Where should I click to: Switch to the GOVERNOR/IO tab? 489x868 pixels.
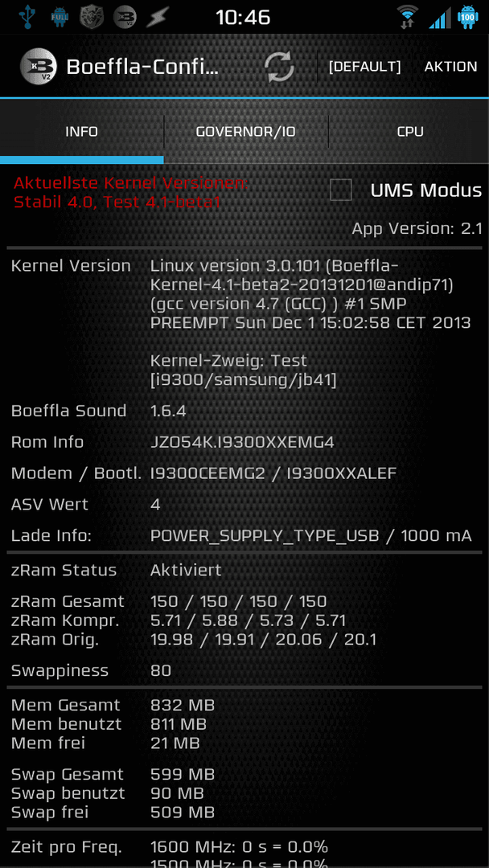click(246, 132)
